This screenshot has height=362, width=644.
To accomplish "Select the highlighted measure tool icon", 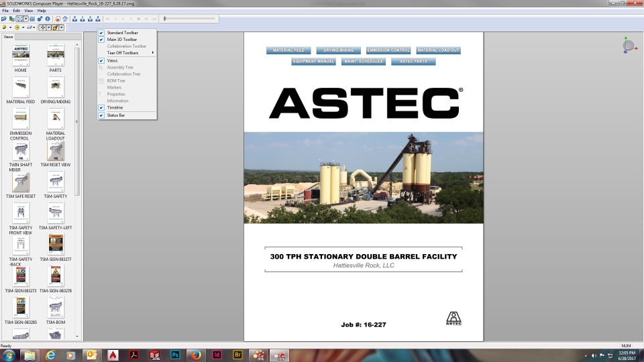I will point(55,27).
